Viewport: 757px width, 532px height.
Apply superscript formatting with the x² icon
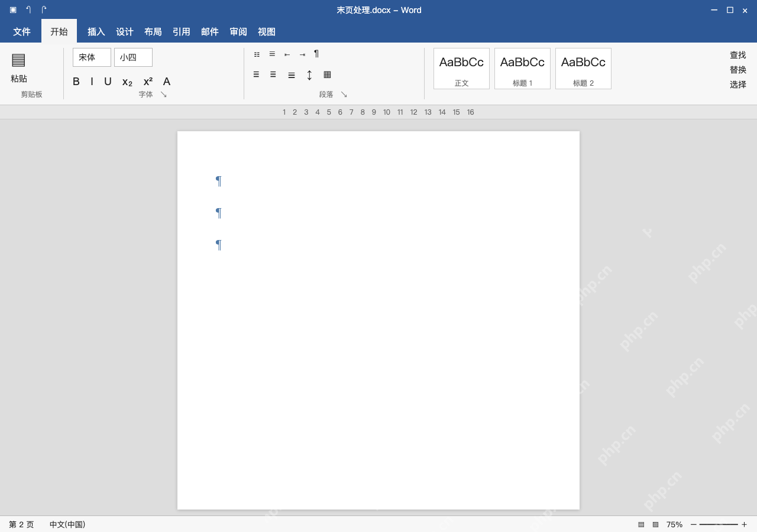[x=148, y=82]
